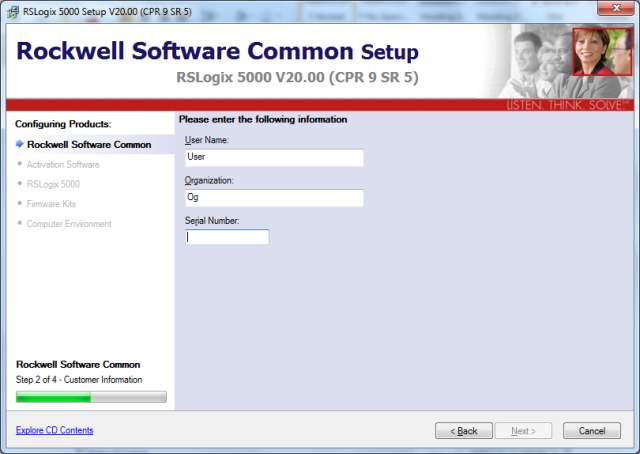Click 'LISTEN. THINK. SOLVE.' slogan
Image resolution: width=640 pixels, height=454 pixels.
tap(567, 105)
